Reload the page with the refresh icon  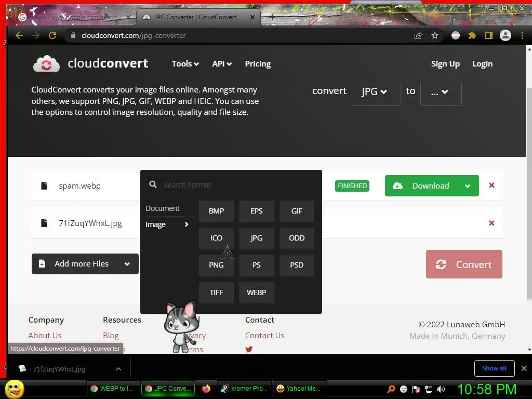[52, 35]
